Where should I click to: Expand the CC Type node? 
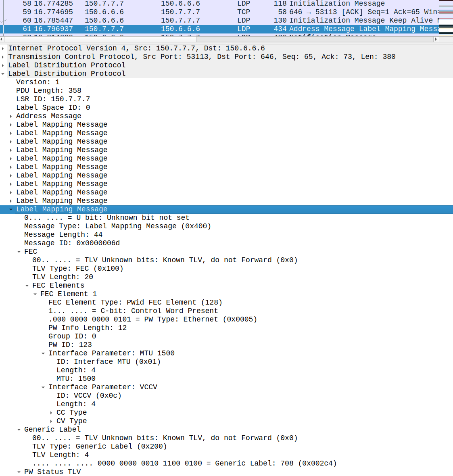click(51, 413)
